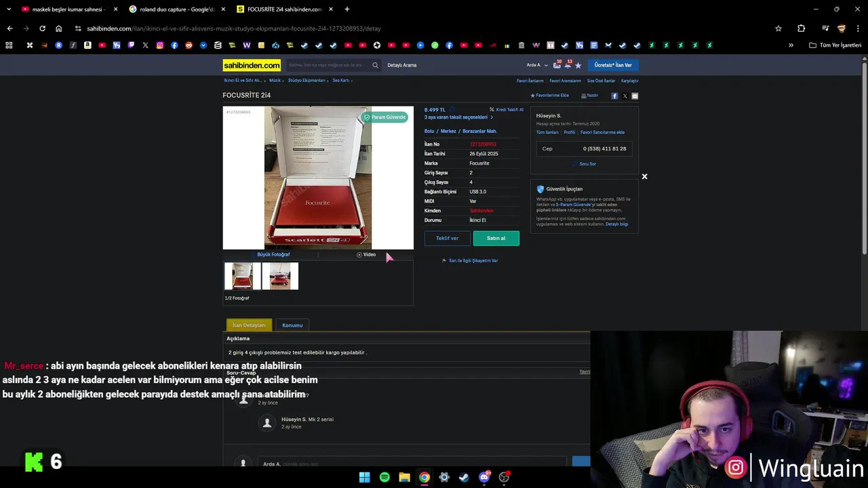
Task: Open seller's Profili link
Action: click(x=570, y=132)
